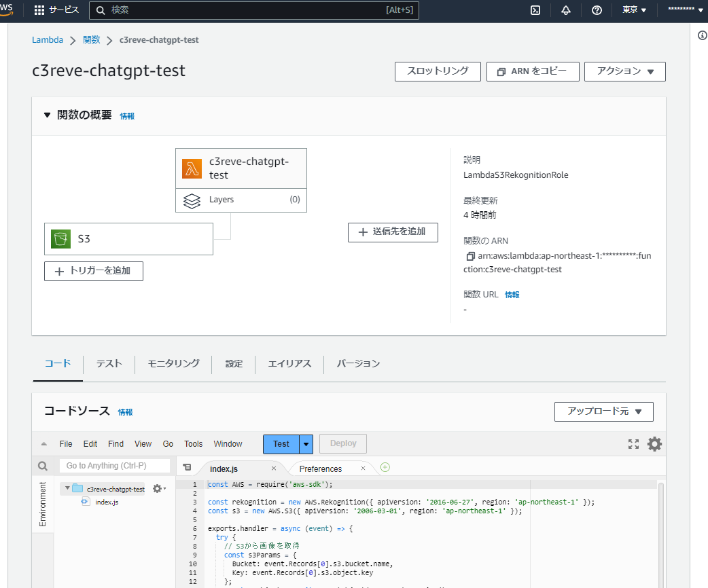This screenshot has height=588, width=708.
Task: Switch to the バージョン tab
Action: click(x=358, y=364)
